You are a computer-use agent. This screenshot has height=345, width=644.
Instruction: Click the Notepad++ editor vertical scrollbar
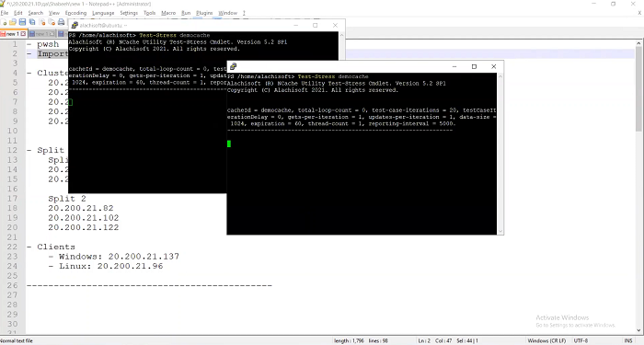[638, 187]
